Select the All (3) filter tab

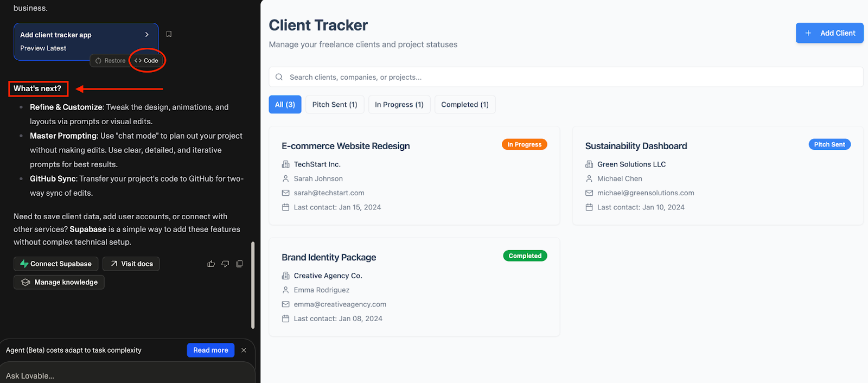285,105
